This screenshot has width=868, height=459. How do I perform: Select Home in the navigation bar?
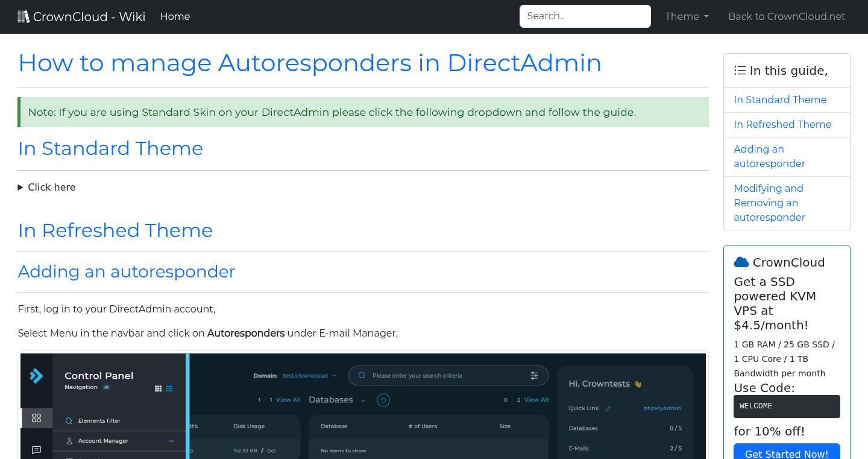175,16
